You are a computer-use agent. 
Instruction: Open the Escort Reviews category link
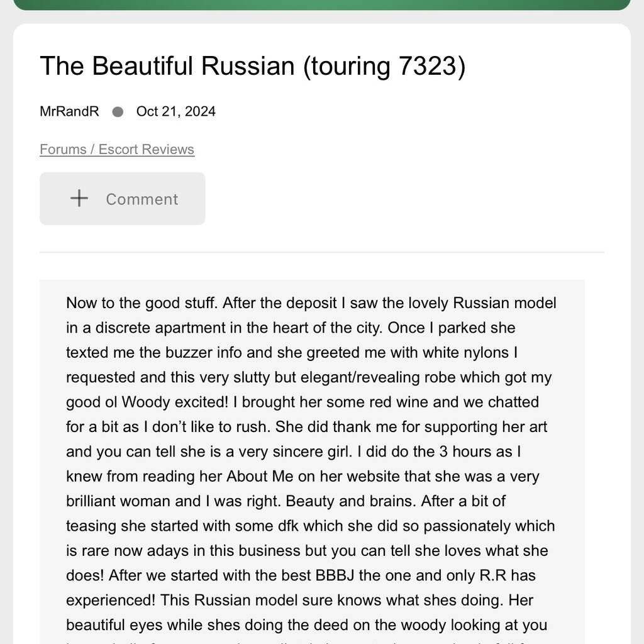[x=146, y=149]
